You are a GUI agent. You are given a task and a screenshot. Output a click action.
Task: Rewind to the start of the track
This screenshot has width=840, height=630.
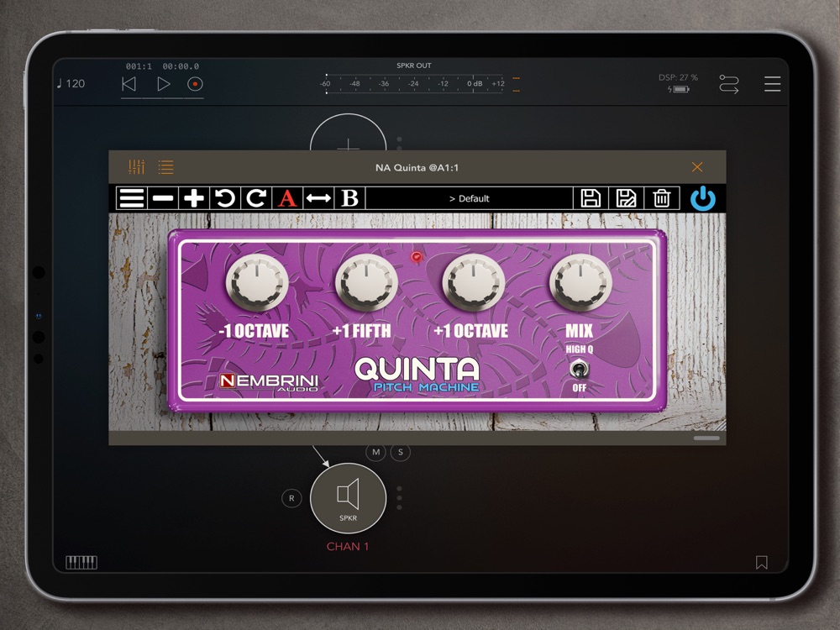129,84
